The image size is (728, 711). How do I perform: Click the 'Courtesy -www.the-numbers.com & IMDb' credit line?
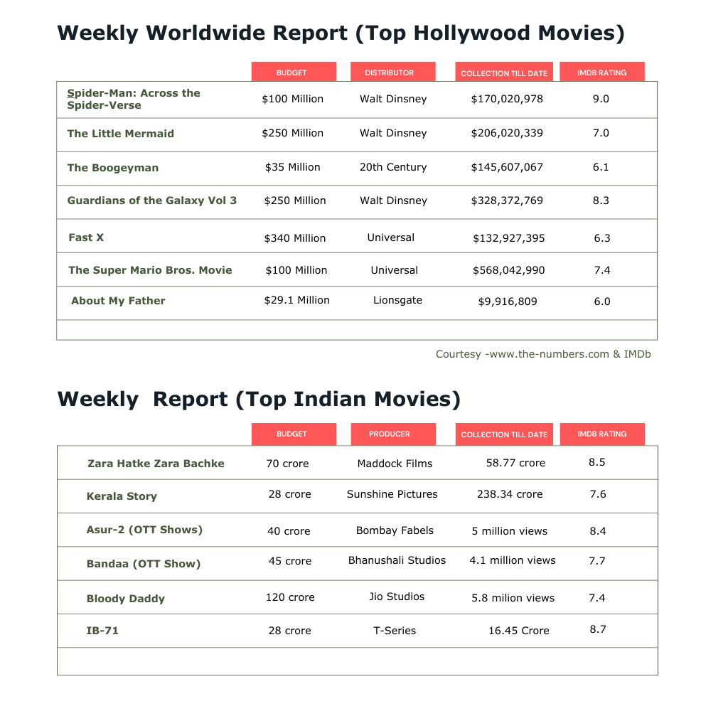tap(543, 354)
